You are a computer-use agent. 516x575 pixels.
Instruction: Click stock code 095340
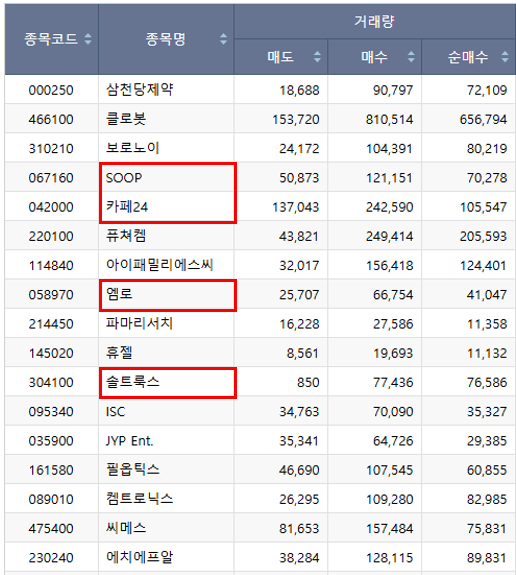point(51,412)
